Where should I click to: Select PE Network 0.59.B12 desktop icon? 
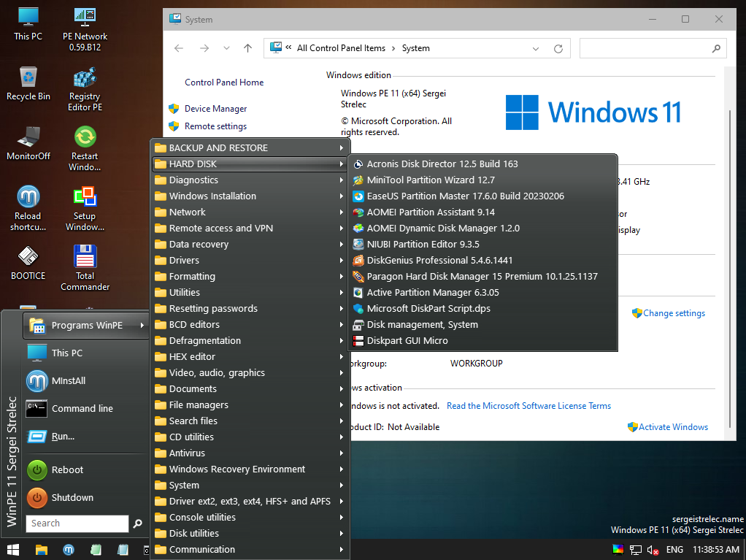[85, 29]
